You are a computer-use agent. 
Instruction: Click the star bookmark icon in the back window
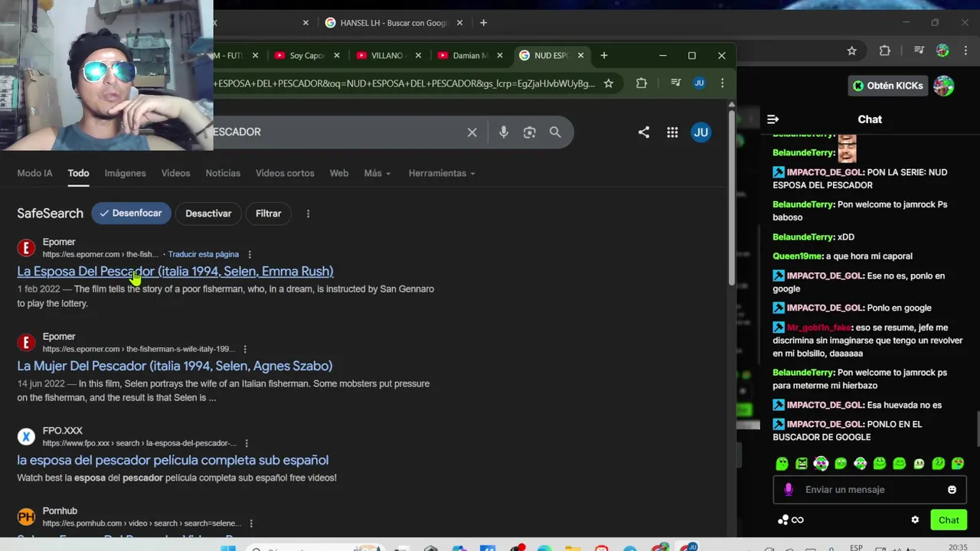(x=851, y=51)
